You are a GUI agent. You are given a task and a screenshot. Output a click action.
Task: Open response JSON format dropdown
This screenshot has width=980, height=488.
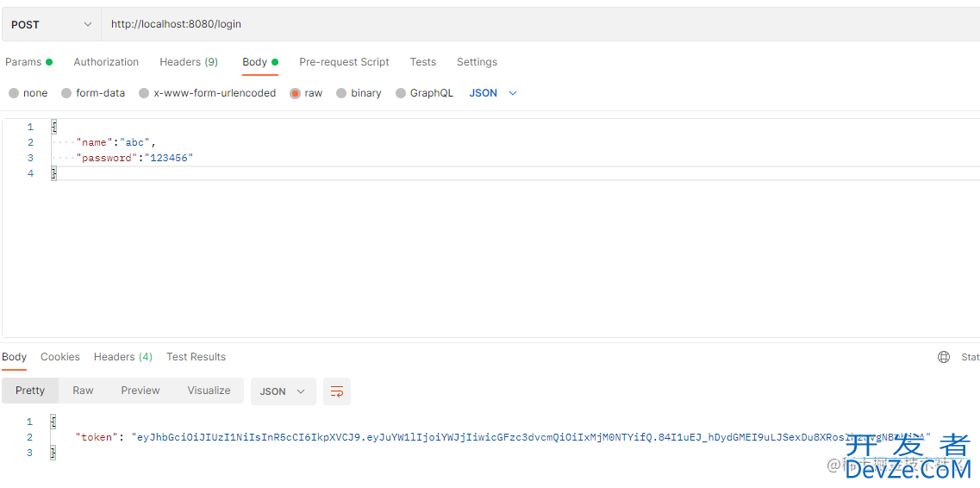283,391
